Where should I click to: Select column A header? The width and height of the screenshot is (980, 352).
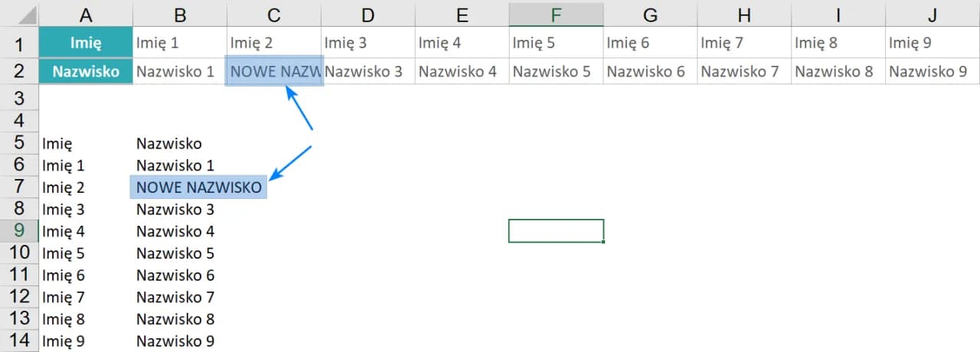(86, 14)
